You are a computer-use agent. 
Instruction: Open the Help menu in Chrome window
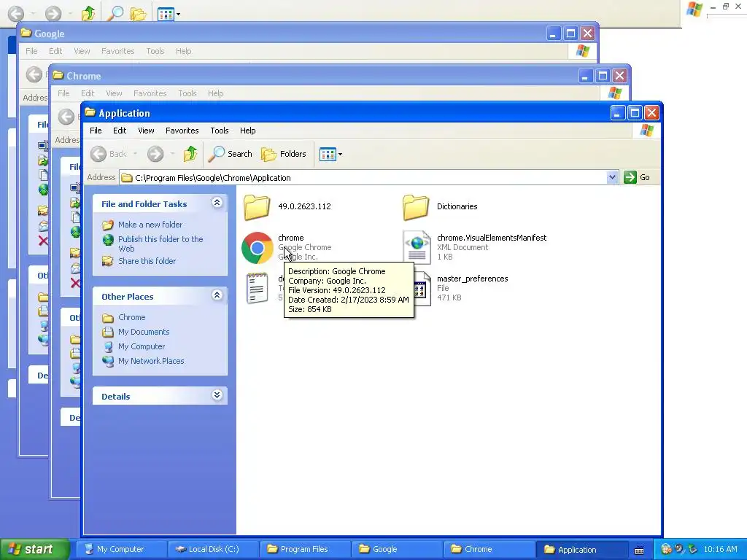point(215,93)
